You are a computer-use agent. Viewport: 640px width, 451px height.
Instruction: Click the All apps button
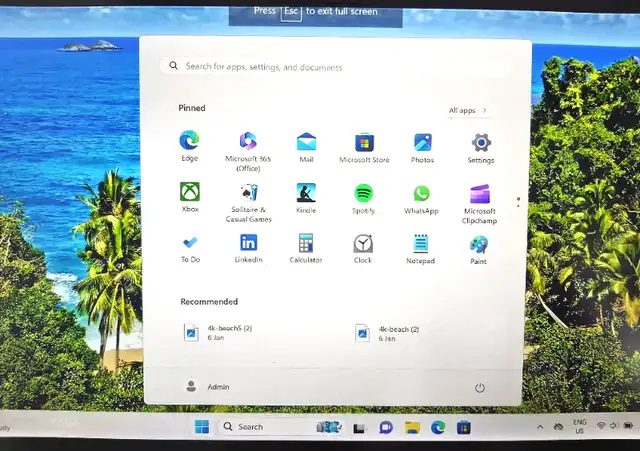(468, 110)
